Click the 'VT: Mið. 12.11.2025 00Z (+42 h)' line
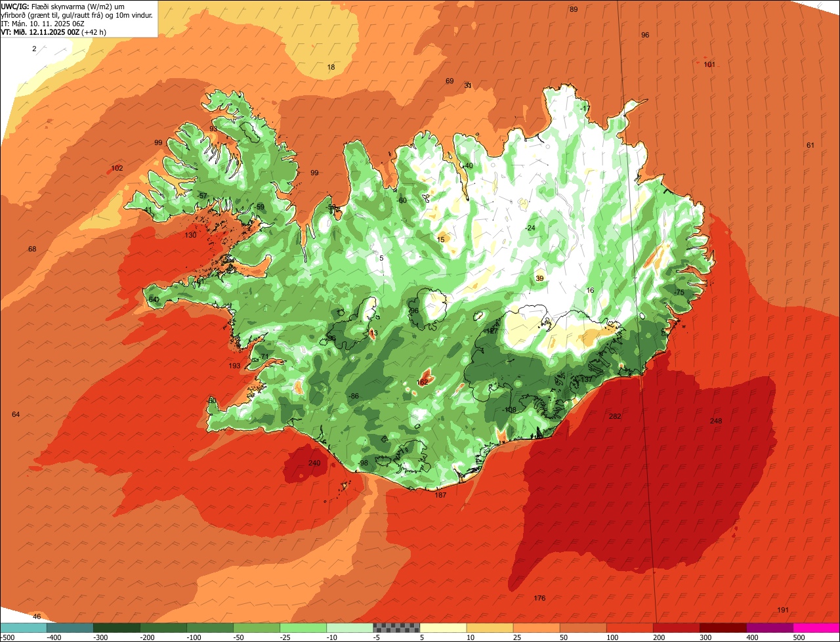Screen dimensions: 840x642 (54, 32)
